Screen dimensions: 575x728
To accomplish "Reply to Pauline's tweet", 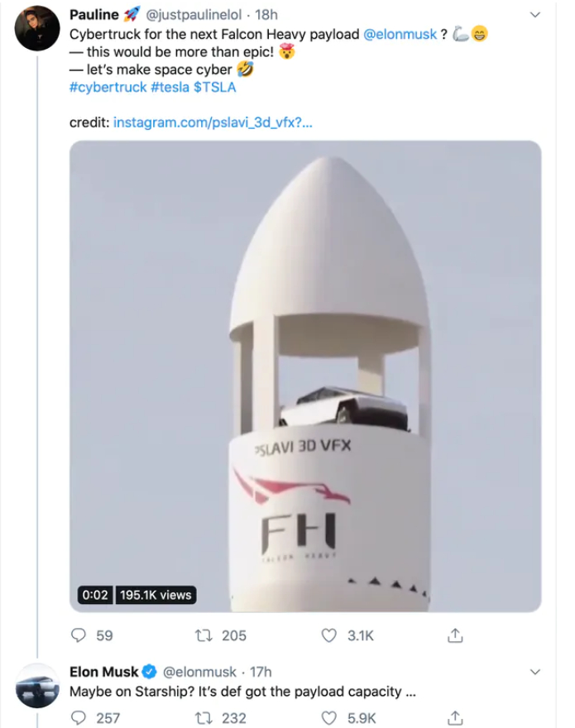I will click(80, 635).
